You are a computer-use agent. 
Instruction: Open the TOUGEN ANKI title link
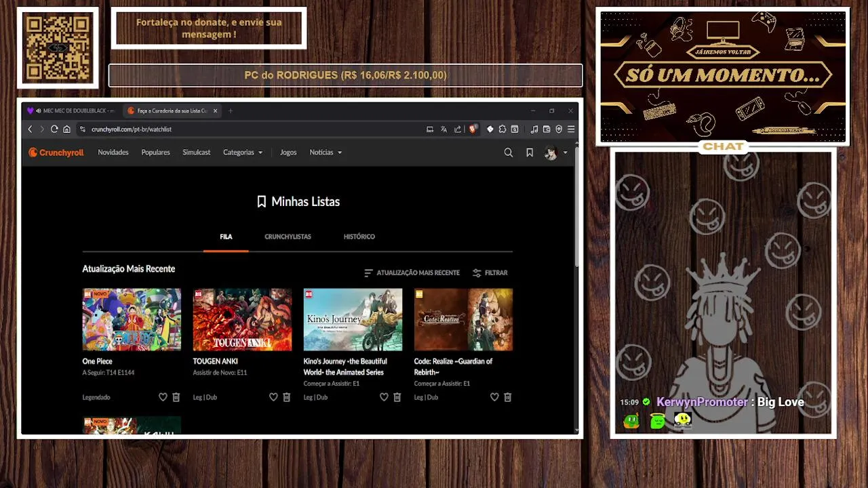[215, 361]
